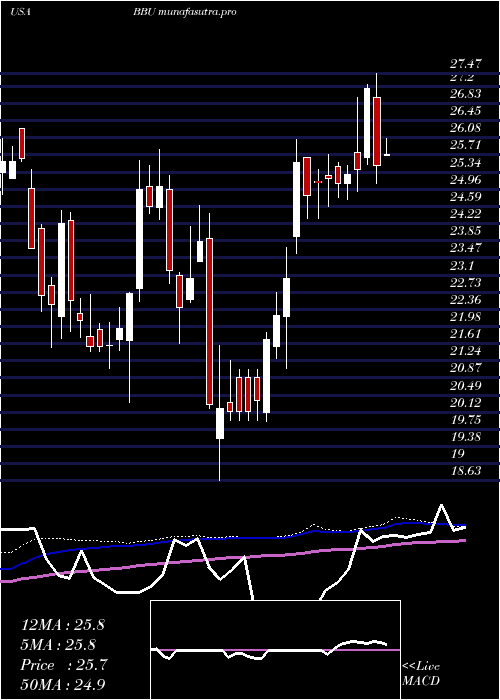Click the <<Live MACD label
500x700 pixels.
421,674
